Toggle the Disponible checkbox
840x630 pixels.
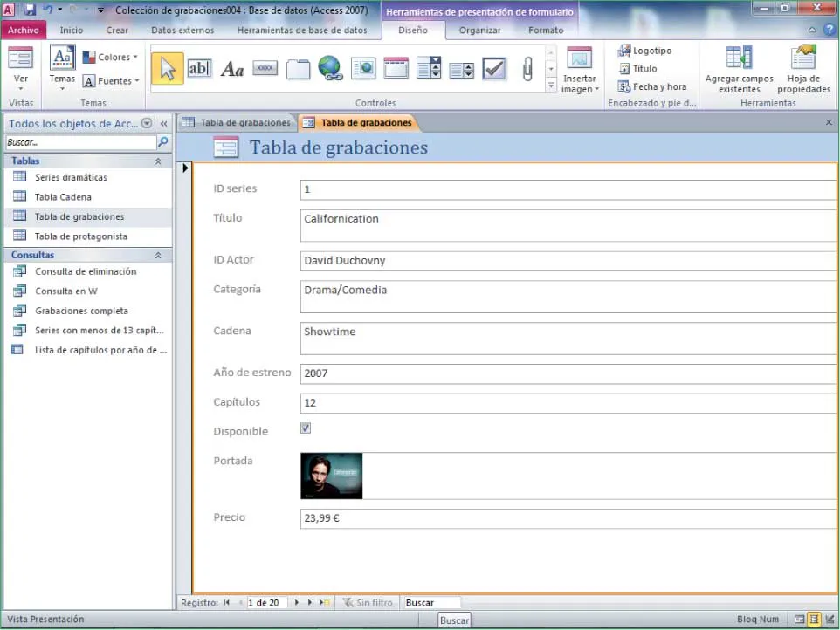click(306, 428)
